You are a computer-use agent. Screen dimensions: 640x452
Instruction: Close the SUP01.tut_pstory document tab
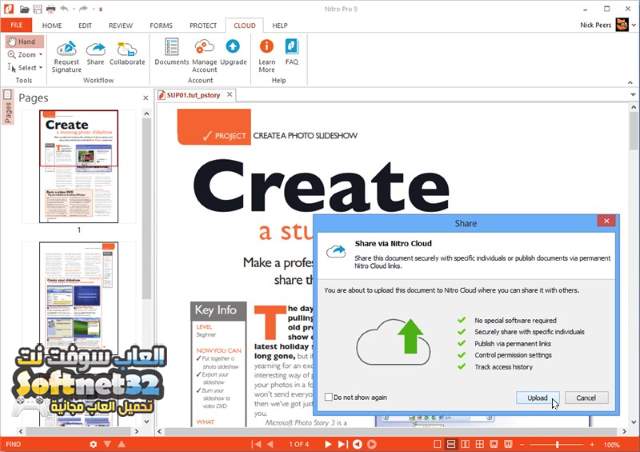click(230, 95)
